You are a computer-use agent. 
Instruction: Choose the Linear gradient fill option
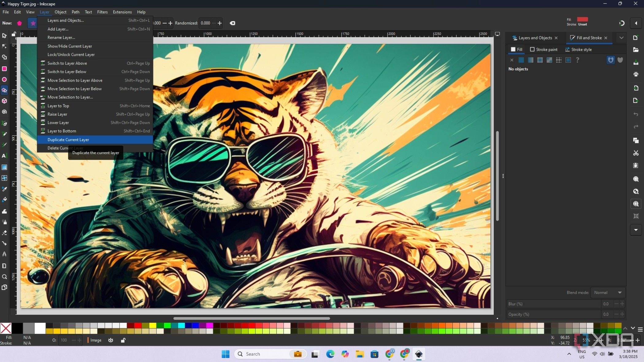click(531, 60)
